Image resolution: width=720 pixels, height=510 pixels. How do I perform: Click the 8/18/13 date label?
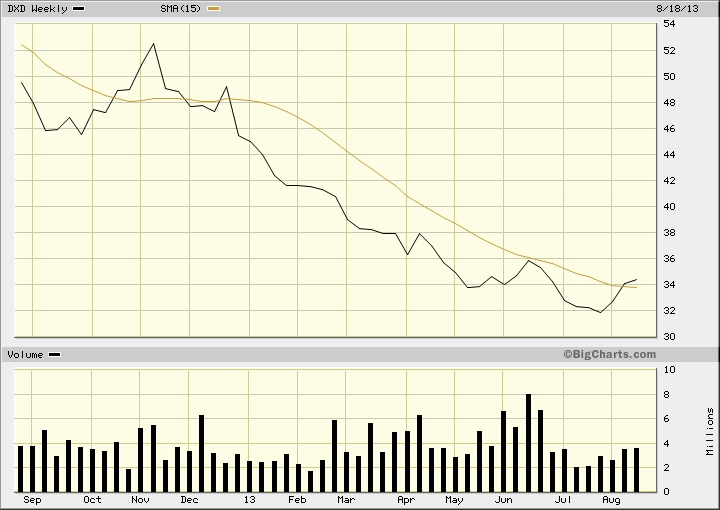677,9
